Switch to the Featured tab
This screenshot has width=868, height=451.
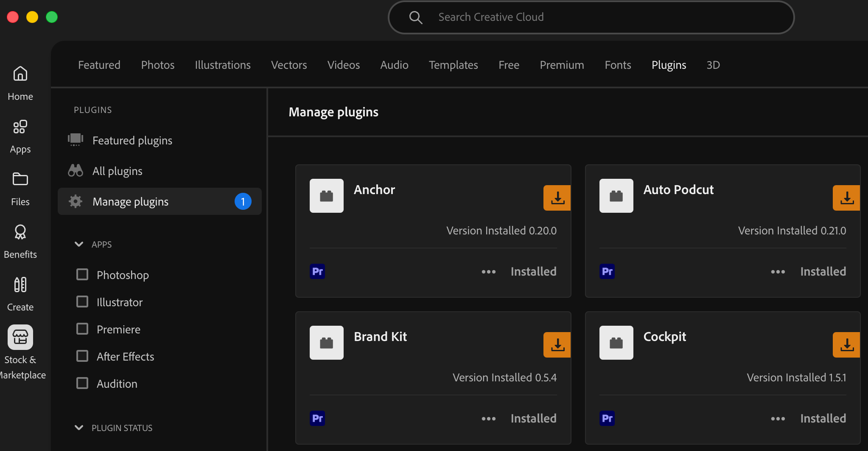coord(99,65)
